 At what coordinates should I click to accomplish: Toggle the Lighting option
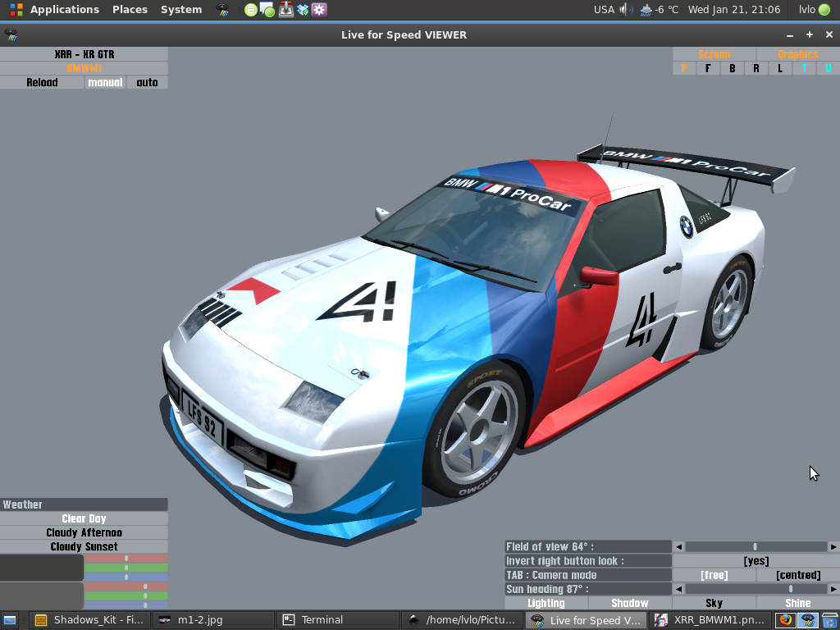[x=546, y=603]
